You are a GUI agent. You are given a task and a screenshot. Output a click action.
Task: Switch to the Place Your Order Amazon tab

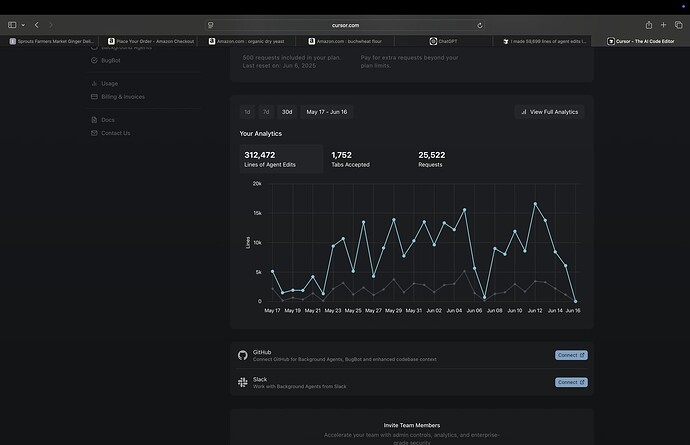tap(148, 41)
